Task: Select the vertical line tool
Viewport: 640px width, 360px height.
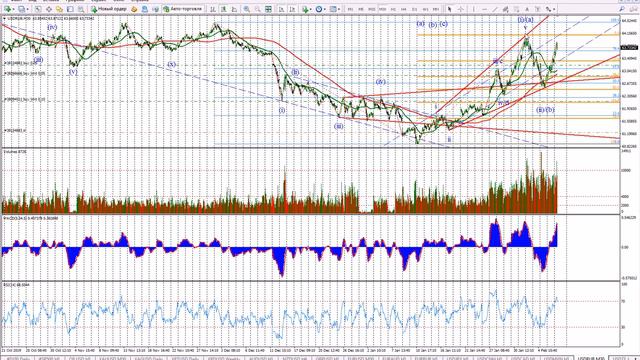Action: [473, 9]
